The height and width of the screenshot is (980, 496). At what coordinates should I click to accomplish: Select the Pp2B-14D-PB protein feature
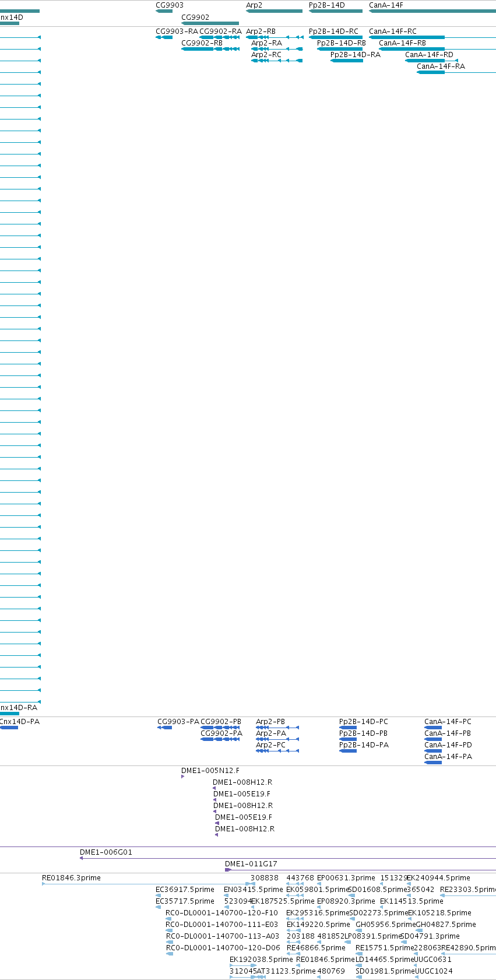pos(348,739)
